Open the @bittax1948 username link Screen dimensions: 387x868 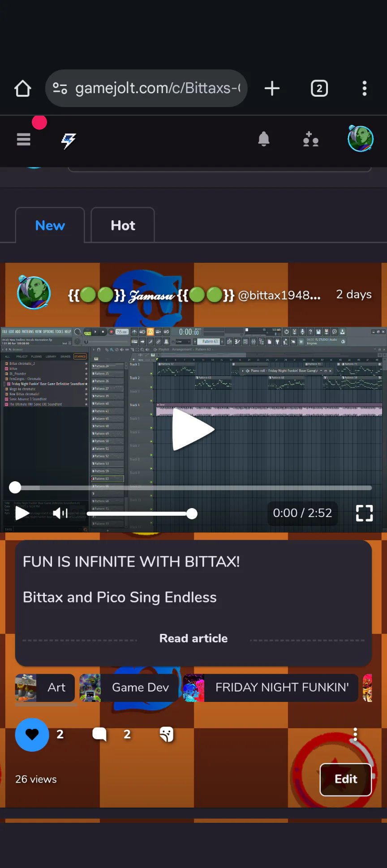point(279,295)
